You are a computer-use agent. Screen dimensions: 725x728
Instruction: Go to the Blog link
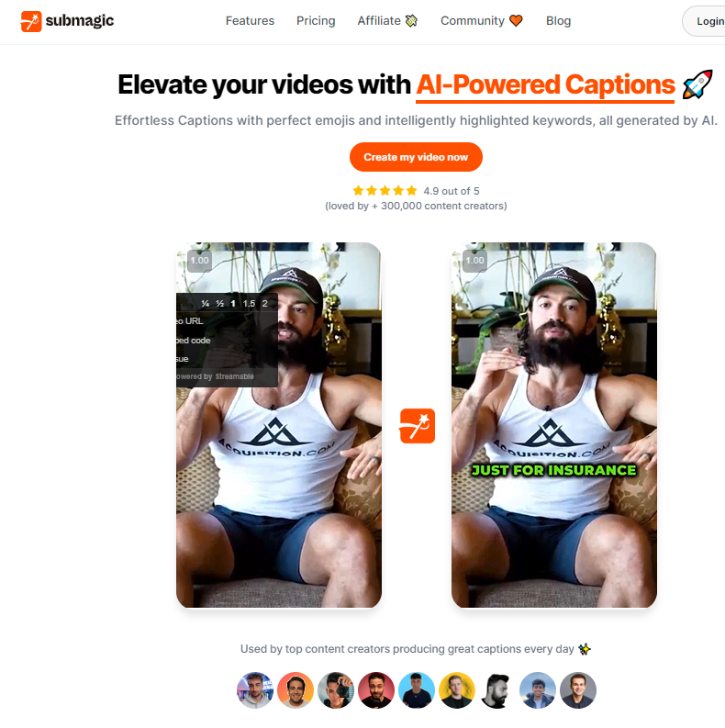[558, 21]
